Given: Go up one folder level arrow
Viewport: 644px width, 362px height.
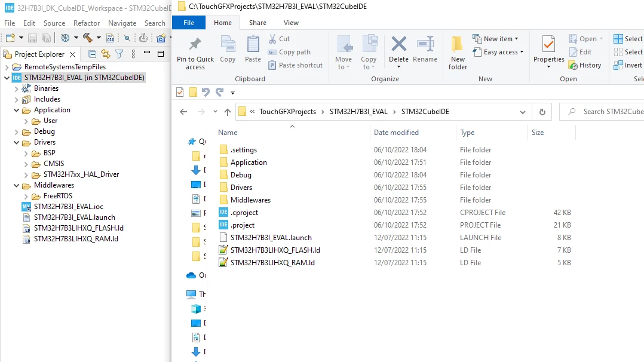Looking at the screenshot, I should (228, 112).
